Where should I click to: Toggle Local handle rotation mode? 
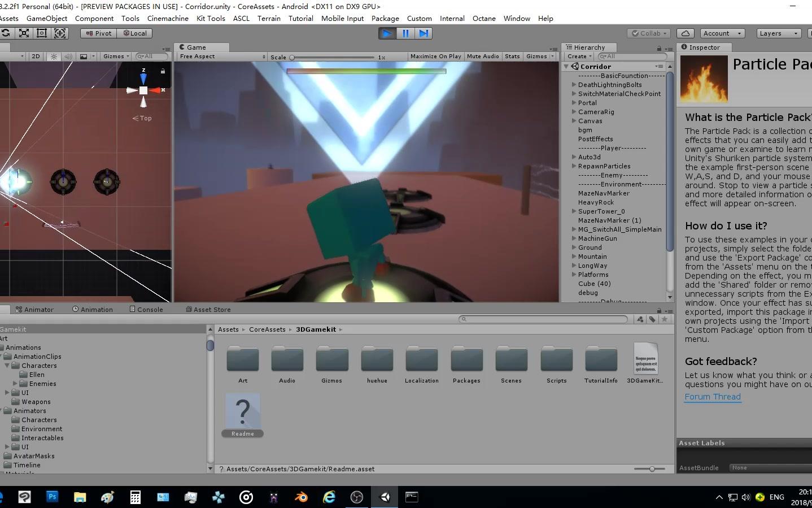(135, 33)
